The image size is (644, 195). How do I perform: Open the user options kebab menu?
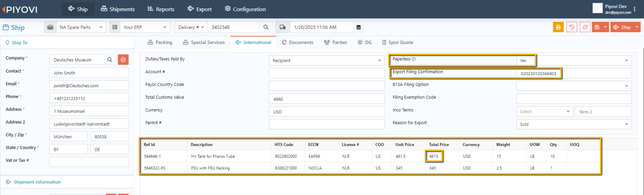pos(635,9)
